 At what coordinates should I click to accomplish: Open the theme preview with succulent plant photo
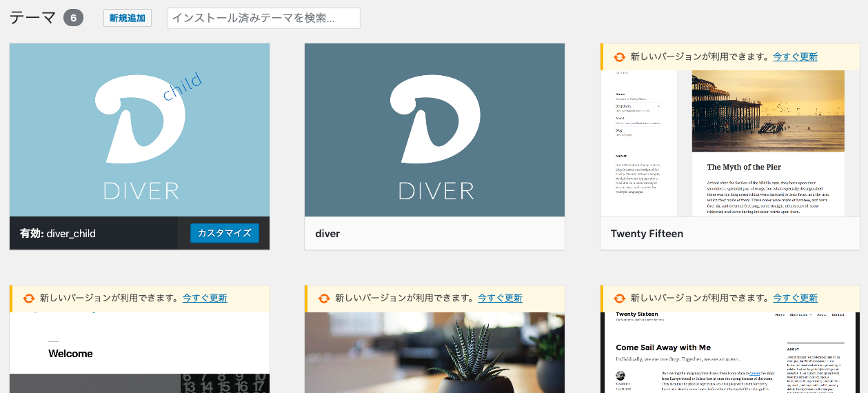click(x=434, y=352)
